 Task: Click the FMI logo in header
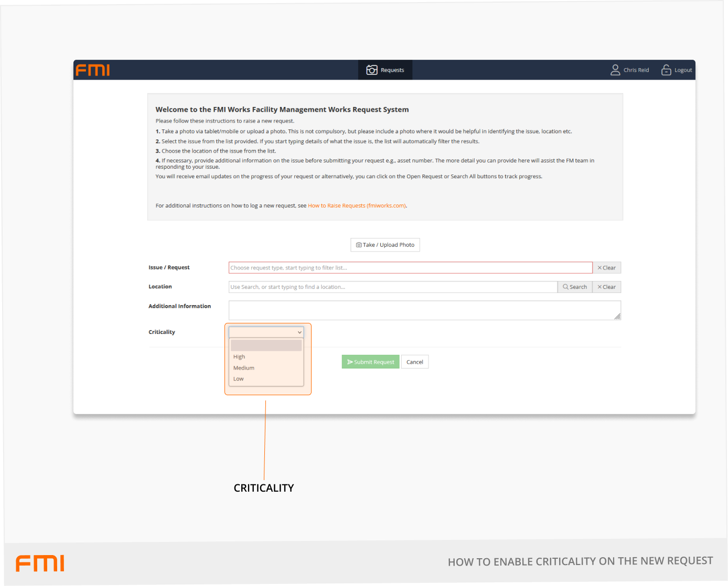pos(93,70)
